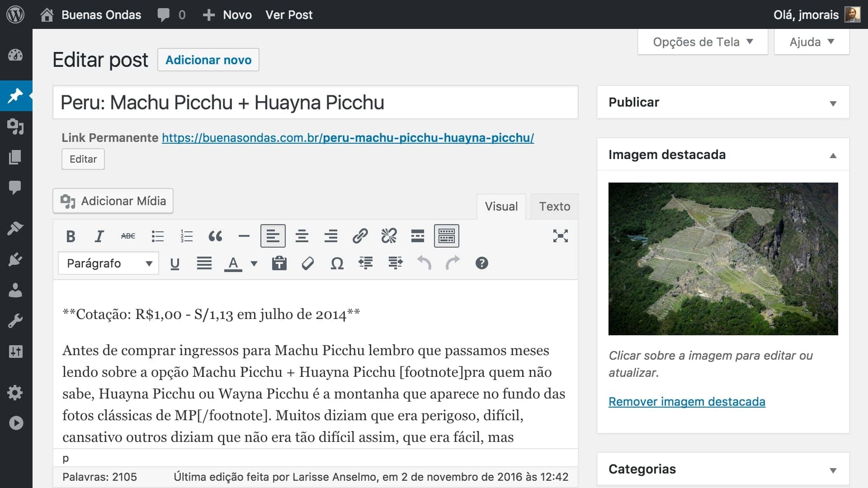Screen dimensions: 868x488
Task: Open Comments icon in sidebar
Action: click(15, 187)
